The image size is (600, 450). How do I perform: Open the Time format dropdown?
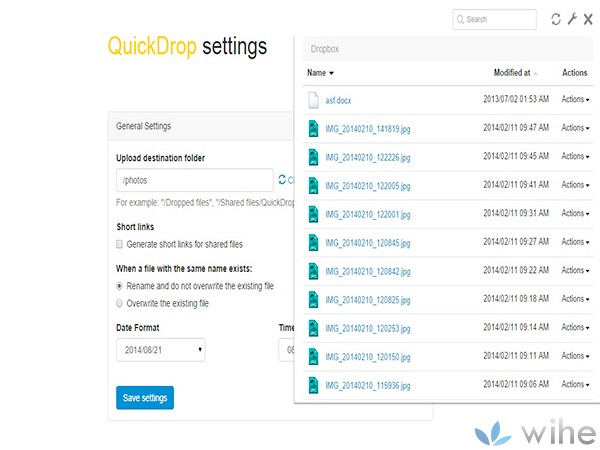tap(286, 350)
